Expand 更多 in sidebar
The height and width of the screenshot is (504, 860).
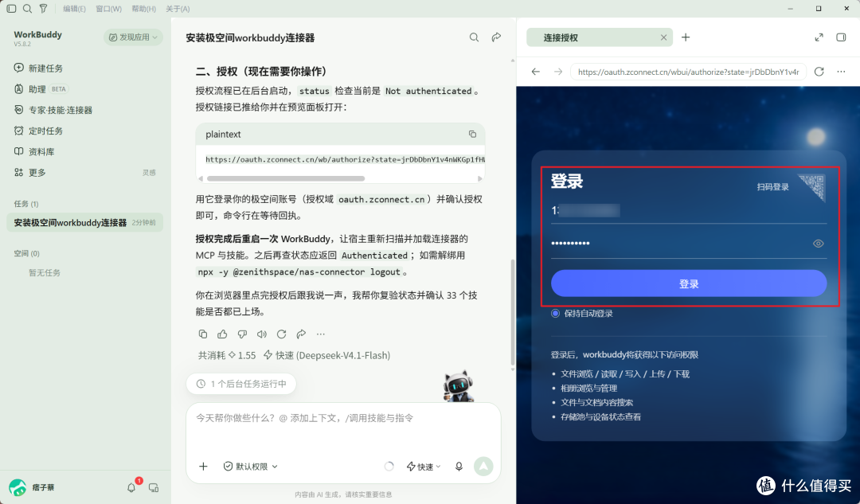(x=29, y=172)
